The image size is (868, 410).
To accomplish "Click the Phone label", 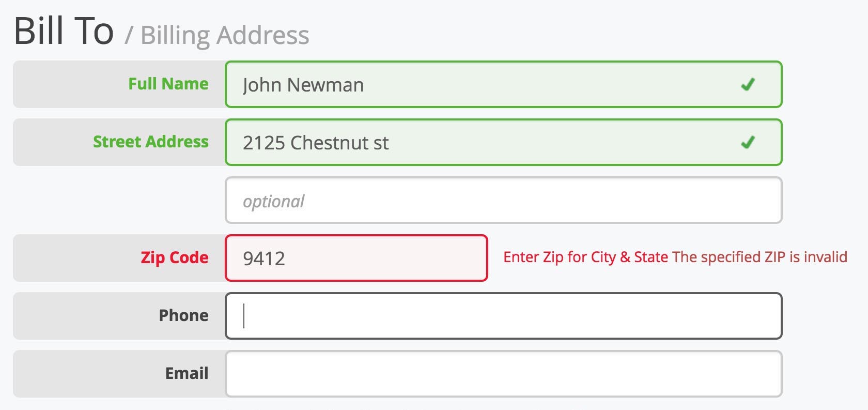I will pos(183,315).
